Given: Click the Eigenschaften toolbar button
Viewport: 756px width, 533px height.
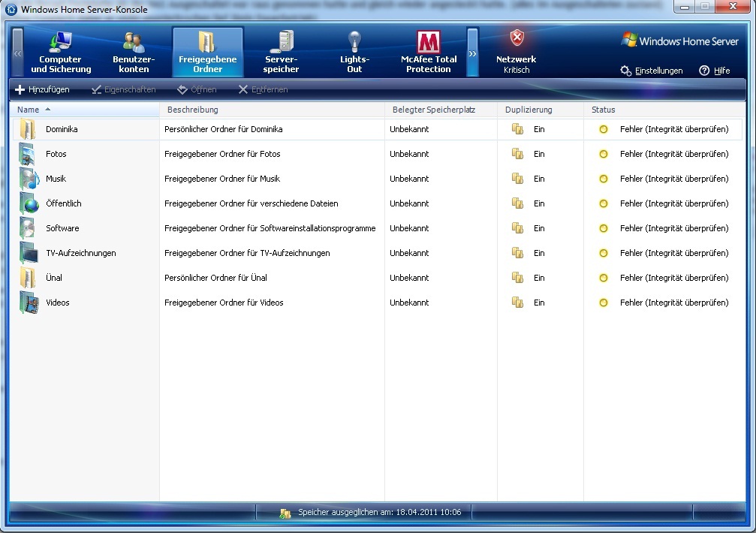Looking at the screenshot, I should click(123, 89).
